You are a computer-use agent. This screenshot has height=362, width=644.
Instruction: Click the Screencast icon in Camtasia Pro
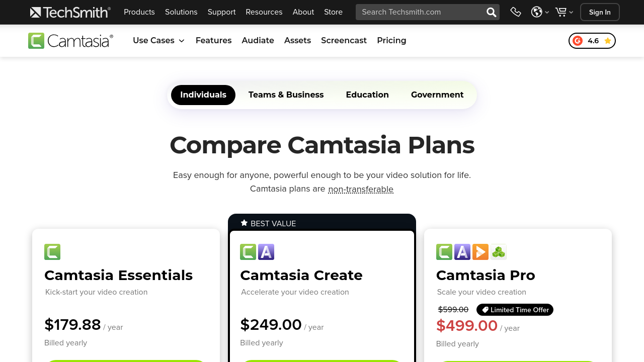point(480,252)
